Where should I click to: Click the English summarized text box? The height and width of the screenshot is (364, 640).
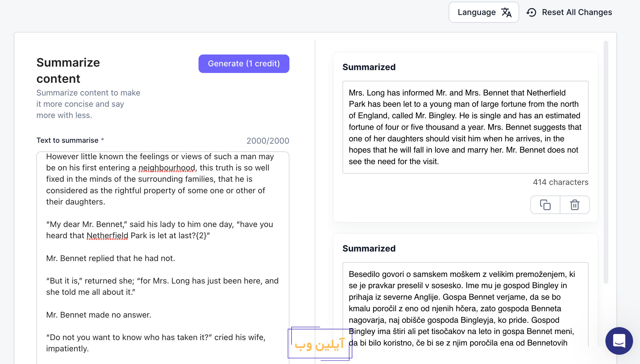click(x=465, y=127)
